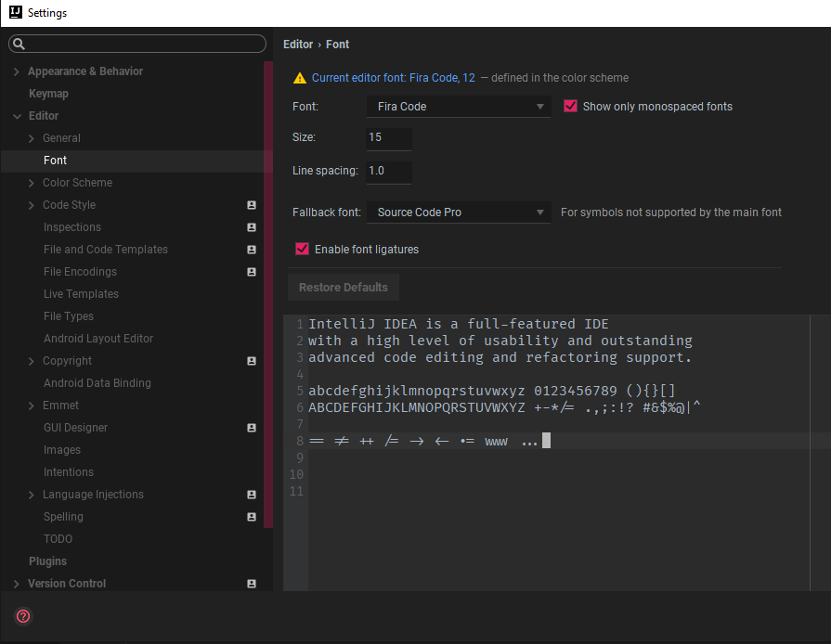Click project icon beside Spelling

click(252, 516)
